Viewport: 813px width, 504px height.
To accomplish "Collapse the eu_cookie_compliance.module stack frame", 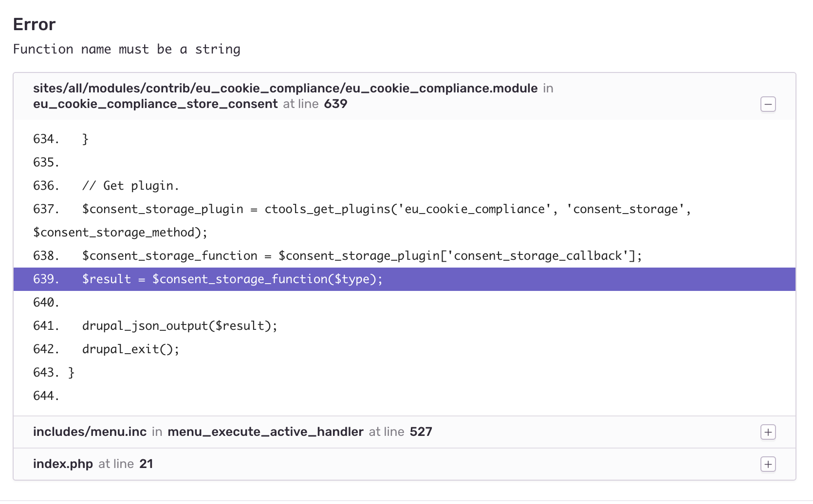I will (768, 104).
